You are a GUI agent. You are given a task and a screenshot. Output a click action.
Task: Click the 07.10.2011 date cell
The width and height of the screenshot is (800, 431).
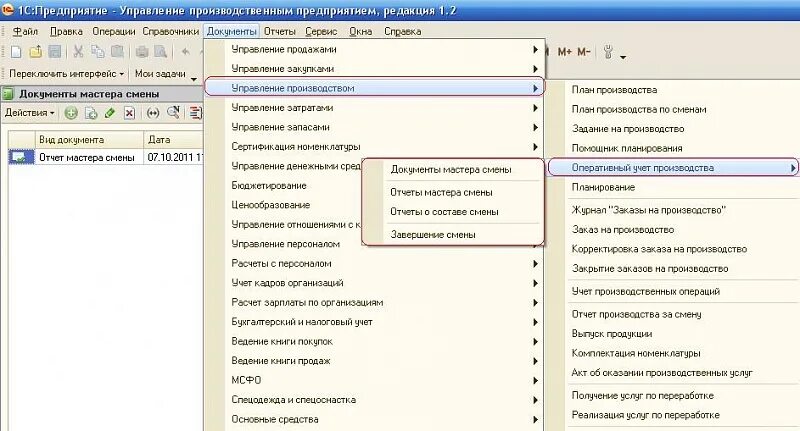point(173,158)
